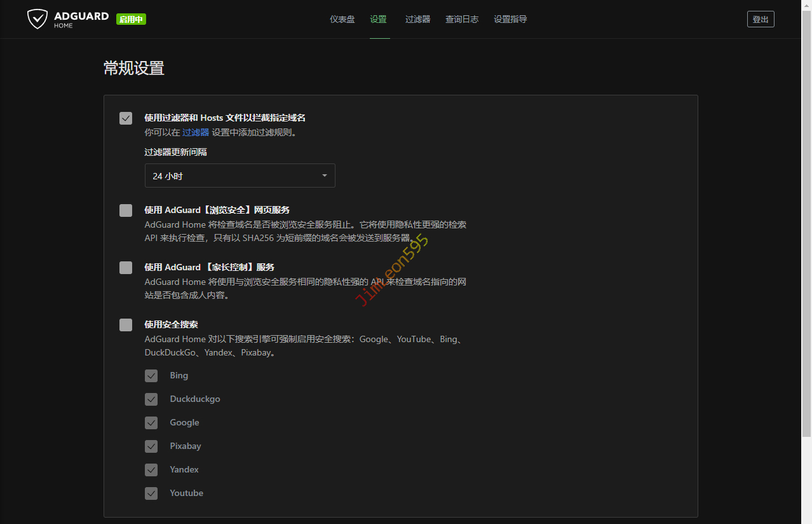Click the AdGuard Home shield logo
This screenshot has width=812, height=524.
click(37, 19)
